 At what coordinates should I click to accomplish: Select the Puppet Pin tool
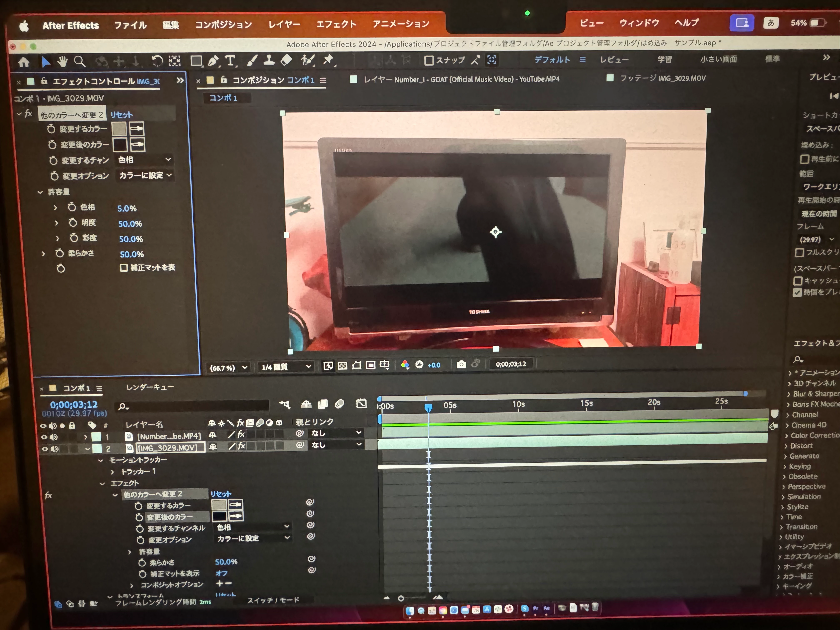328,60
